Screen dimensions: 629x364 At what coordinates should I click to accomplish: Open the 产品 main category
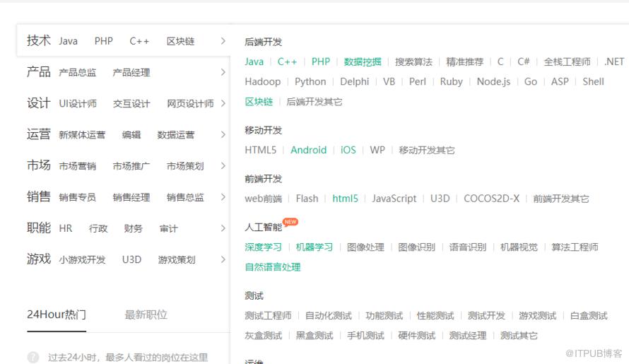click(38, 72)
